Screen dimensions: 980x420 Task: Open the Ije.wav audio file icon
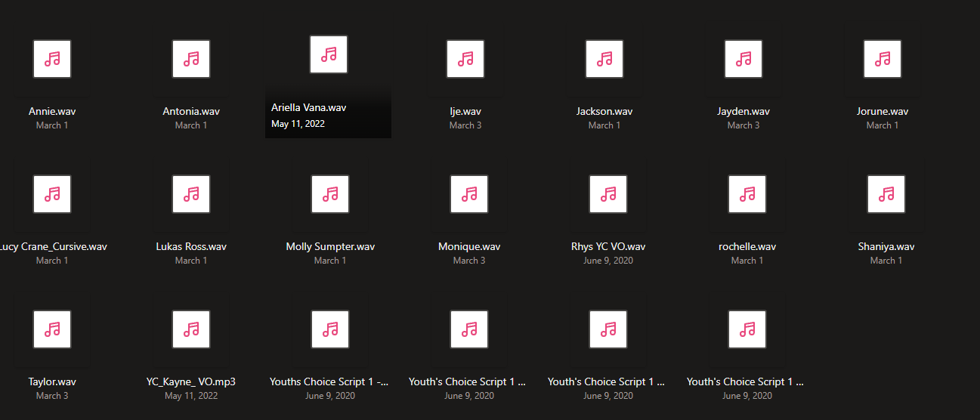tap(465, 59)
